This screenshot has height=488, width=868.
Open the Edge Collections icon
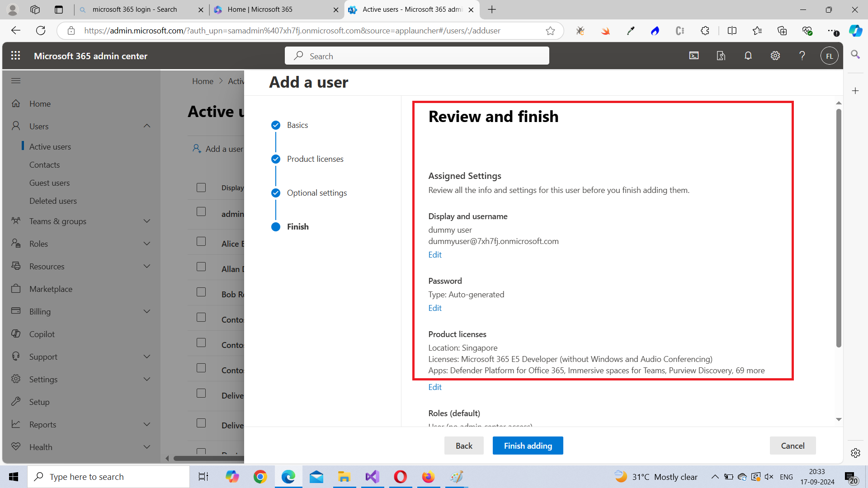click(782, 31)
